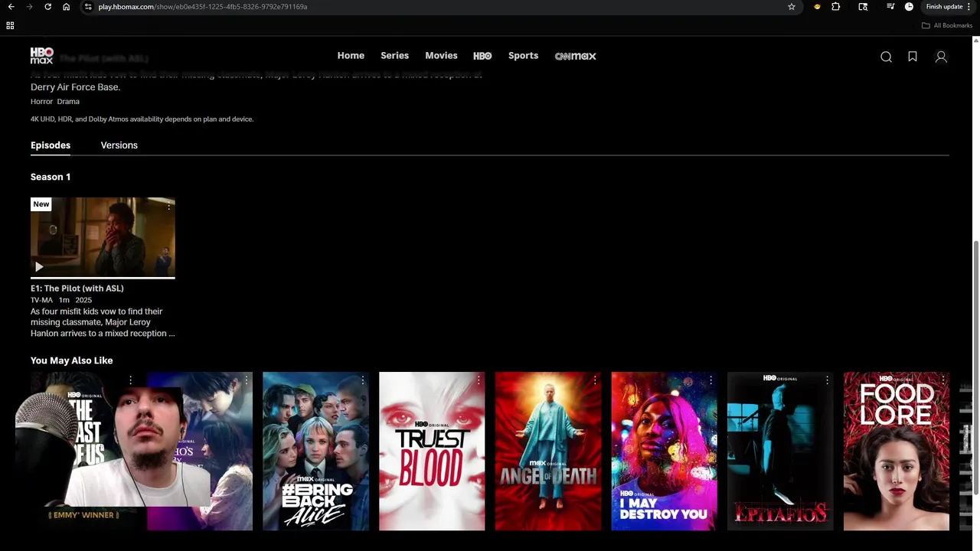Open the clock profile icon in toolbar
980x551 pixels.
click(x=909, y=7)
